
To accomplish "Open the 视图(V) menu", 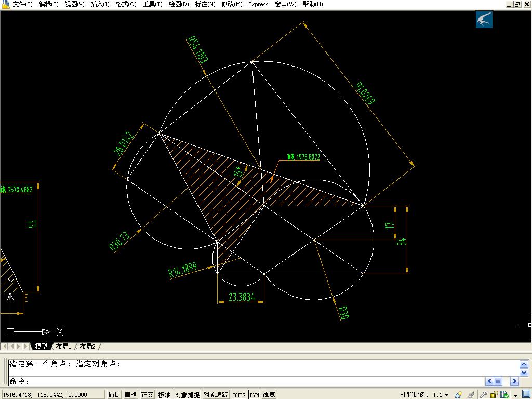I will 75,4.
